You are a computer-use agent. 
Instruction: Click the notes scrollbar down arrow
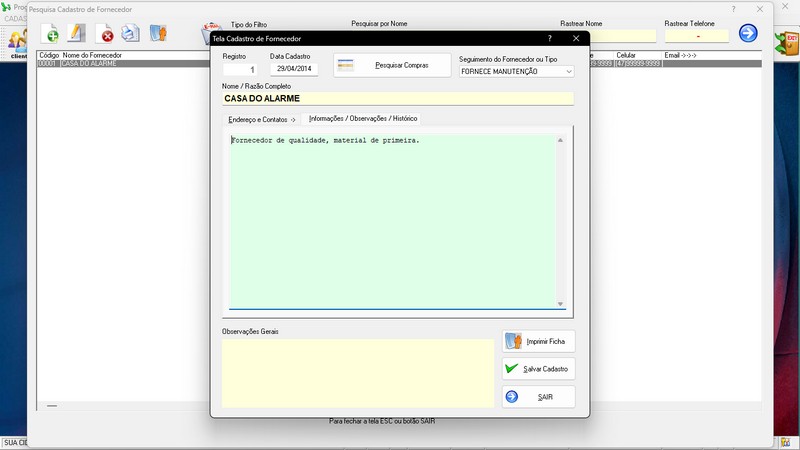[x=560, y=304]
